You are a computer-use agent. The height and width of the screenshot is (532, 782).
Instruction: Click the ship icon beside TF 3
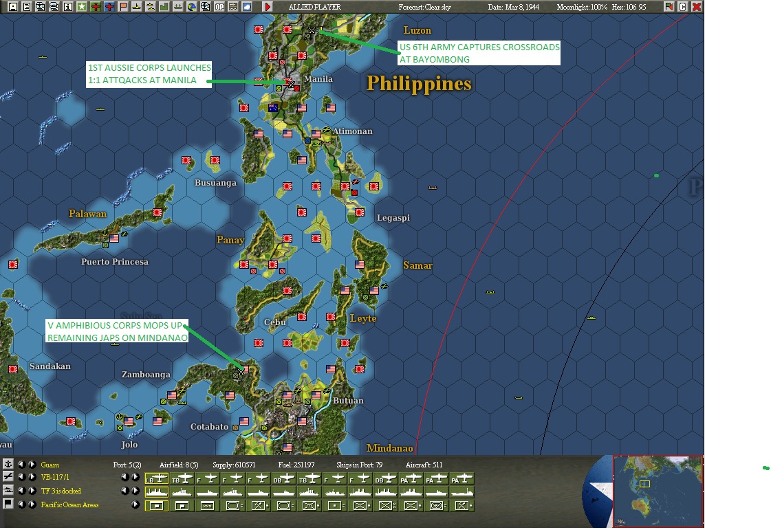click(x=8, y=490)
